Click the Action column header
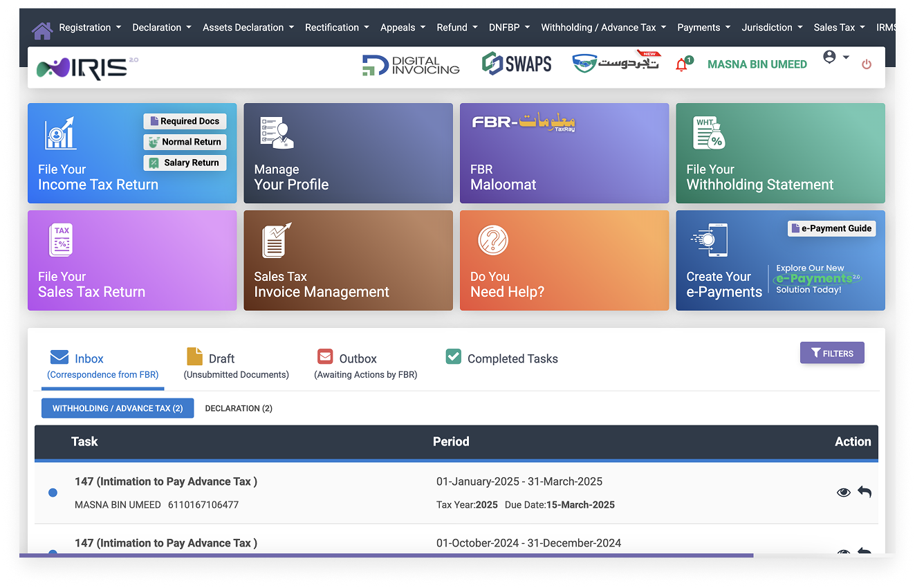The width and height of the screenshot is (915, 588). tap(853, 441)
